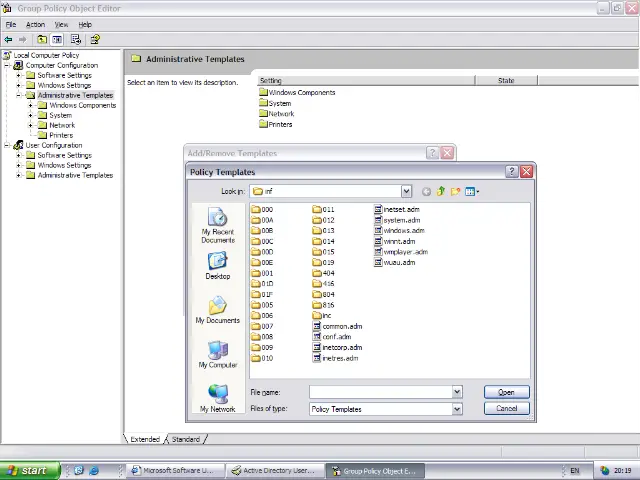Select the inc folder
Viewport: 640px width, 480px height.
(x=322, y=316)
